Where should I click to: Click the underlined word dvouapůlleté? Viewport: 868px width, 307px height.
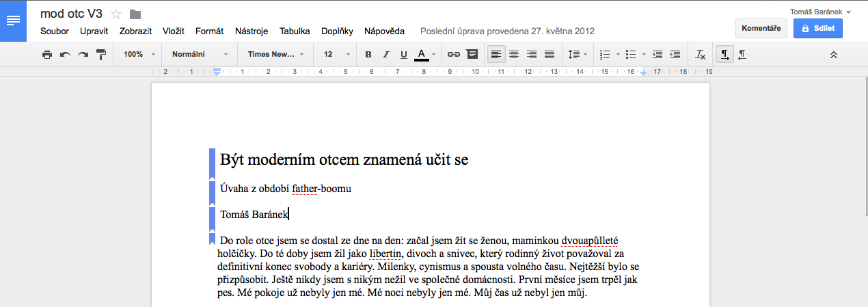coord(589,241)
